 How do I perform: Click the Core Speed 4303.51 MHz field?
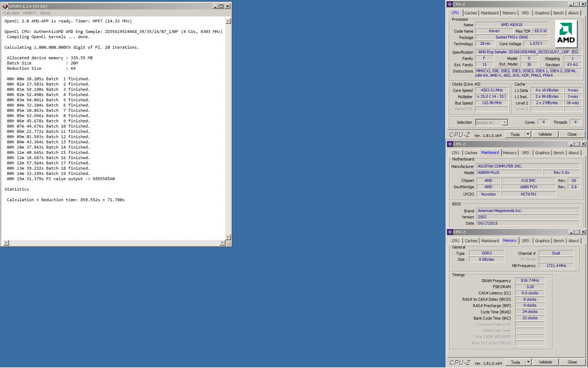tap(492, 90)
